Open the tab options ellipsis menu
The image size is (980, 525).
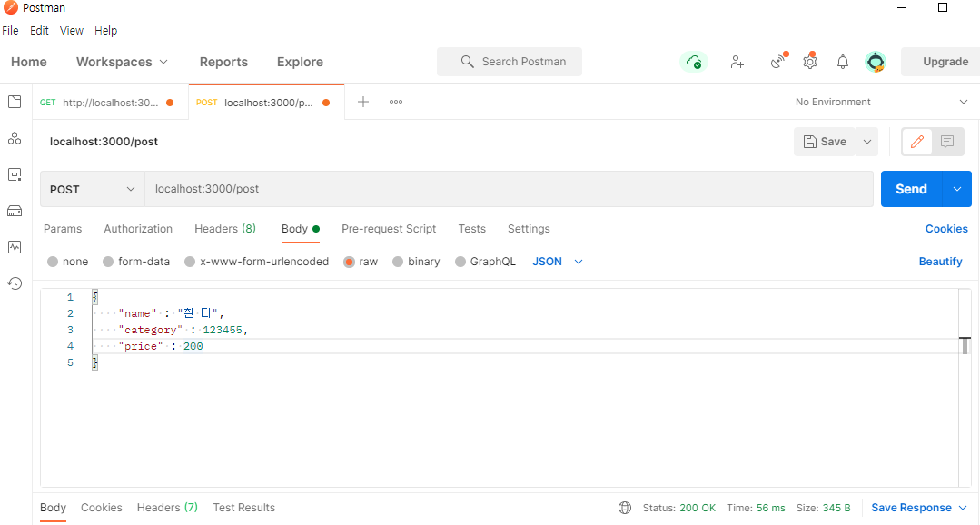(x=396, y=102)
